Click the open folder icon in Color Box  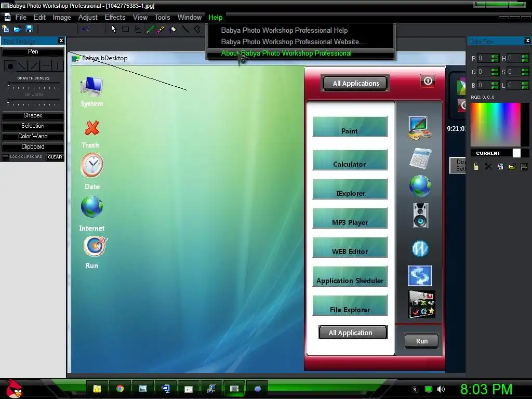[x=512, y=167]
